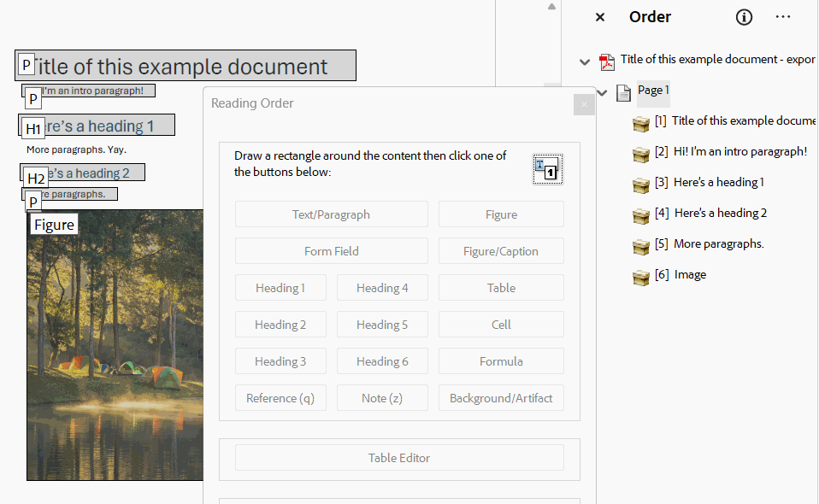Click the Figure/Caption button
Viewport: 819px width, 504px height.
[x=501, y=251]
